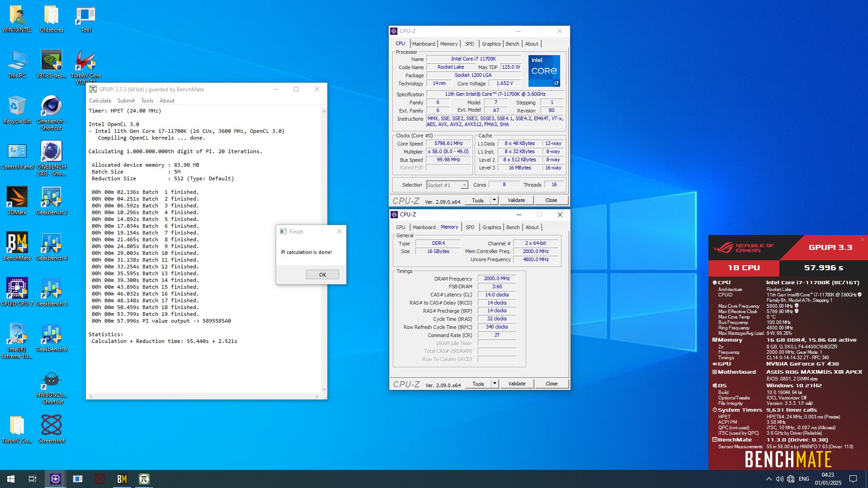Click Validate in Memory CPU-Z window
Image resolution: width=868 pixels, height=488 pixels.
point(517,384)
